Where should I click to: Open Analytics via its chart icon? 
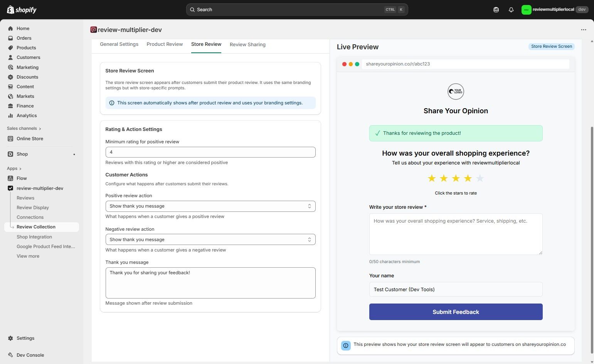[x=10, y=116]
